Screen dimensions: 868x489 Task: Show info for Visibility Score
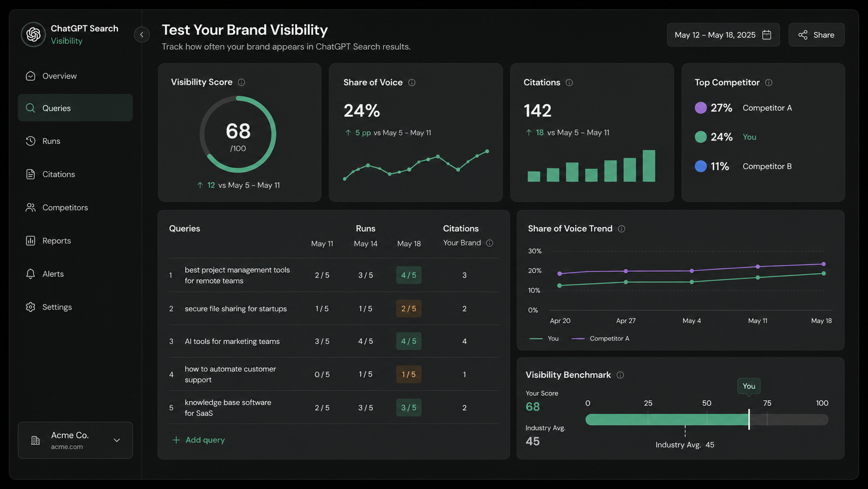241,82
